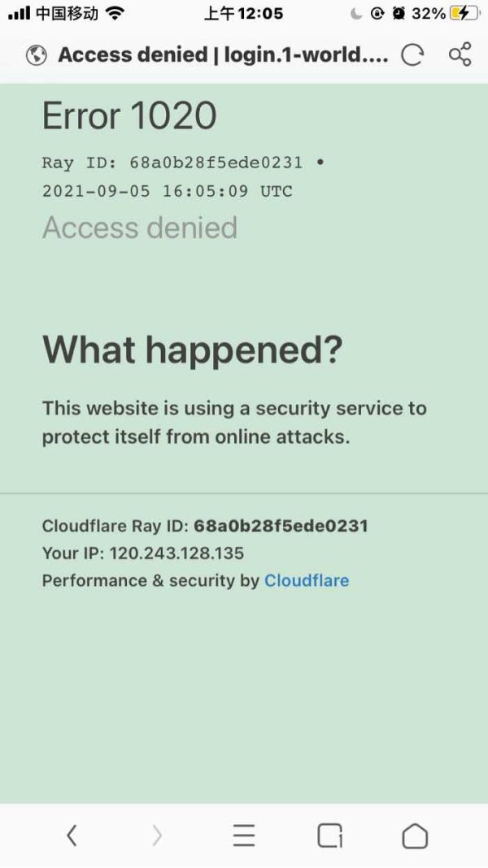Tap the status bar clock 12:05

click(x=243, y=13)
